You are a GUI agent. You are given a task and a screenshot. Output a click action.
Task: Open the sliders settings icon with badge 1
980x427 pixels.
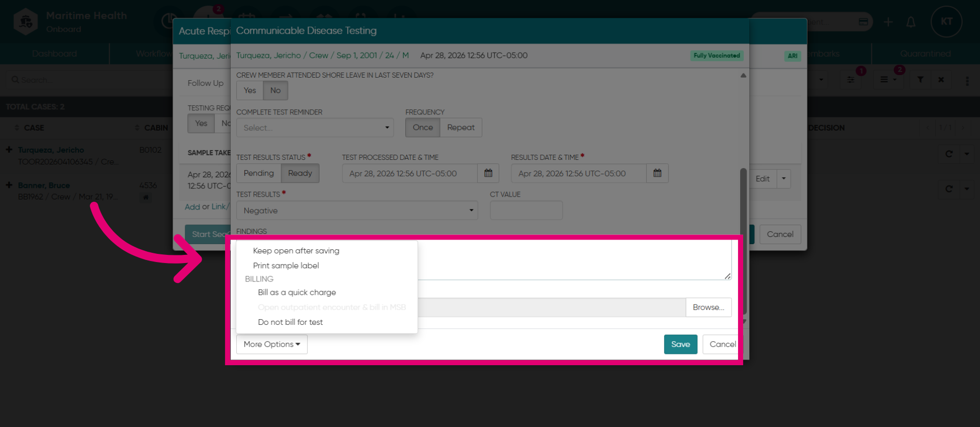tap(851, 80)
